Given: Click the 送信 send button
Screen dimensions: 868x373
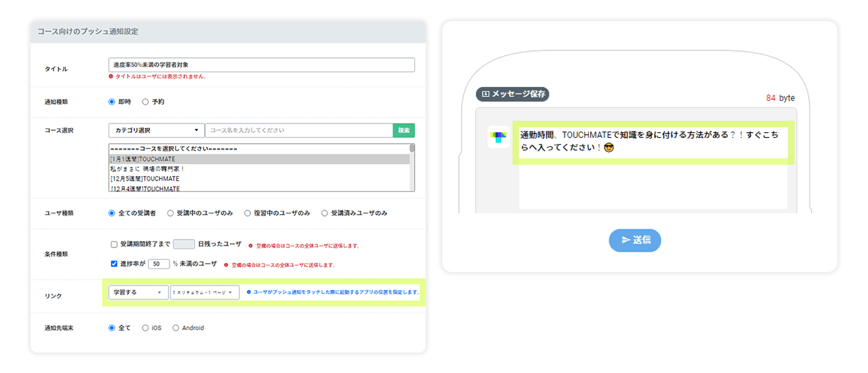Looking at the screenshot, I should click(635, 240).
